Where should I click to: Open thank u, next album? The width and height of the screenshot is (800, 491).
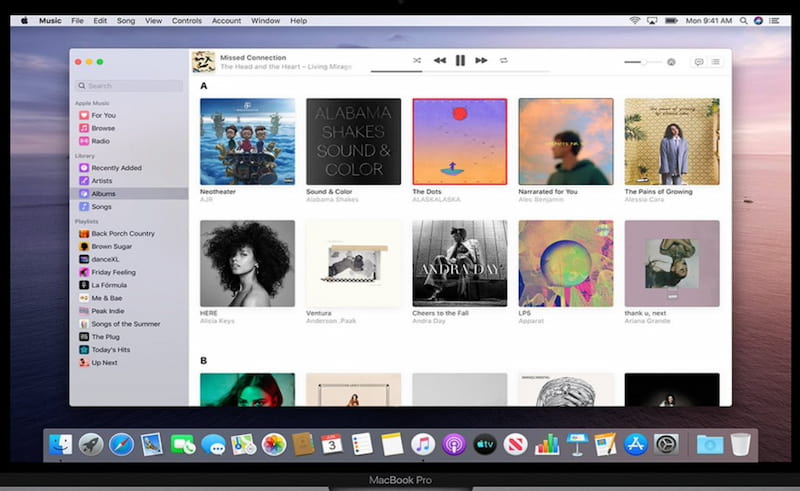click(672, 263)
